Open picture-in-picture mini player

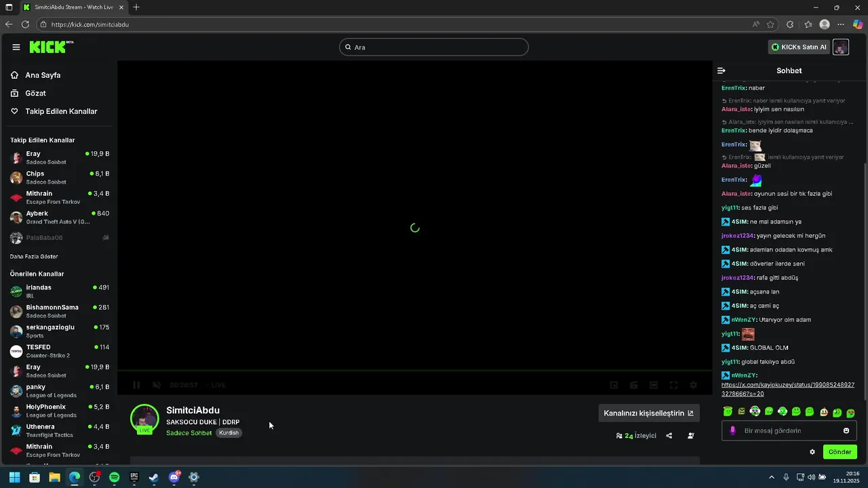(614, 385)
